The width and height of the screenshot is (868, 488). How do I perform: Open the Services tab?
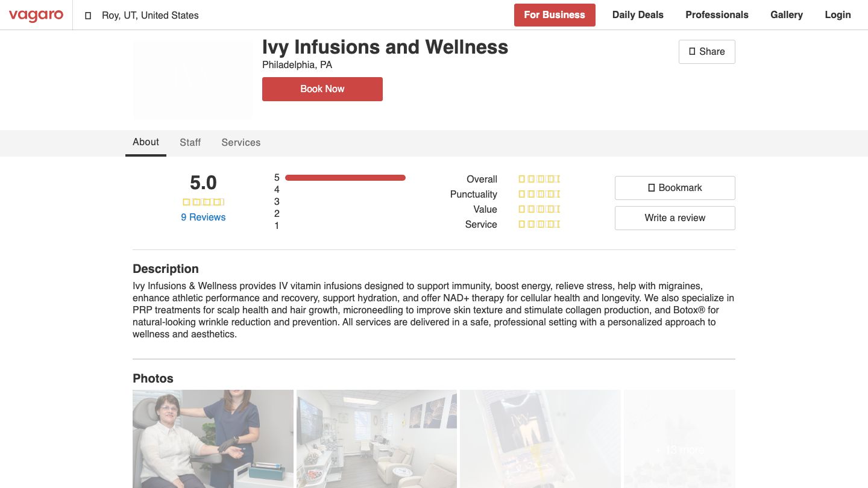click(241, 142)
